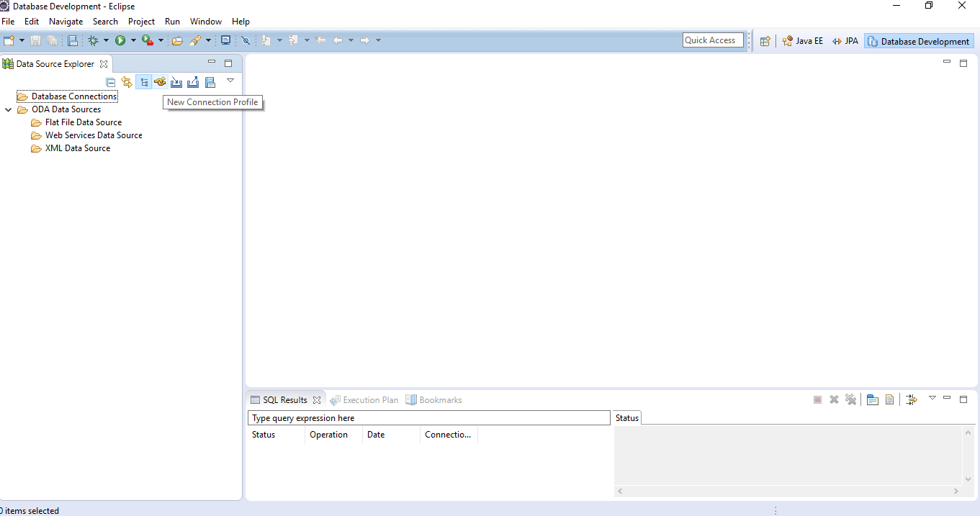Image resolution: width=980 pixels, height=516 pixels.
Task: Remove all visible results from SQL Results
Action: [x=851, y=399]
